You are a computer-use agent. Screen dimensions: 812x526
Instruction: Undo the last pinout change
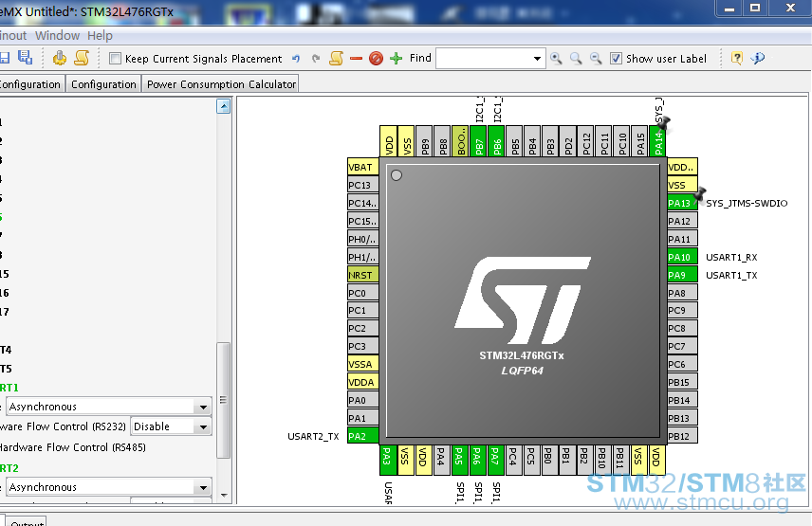point(296,59)
